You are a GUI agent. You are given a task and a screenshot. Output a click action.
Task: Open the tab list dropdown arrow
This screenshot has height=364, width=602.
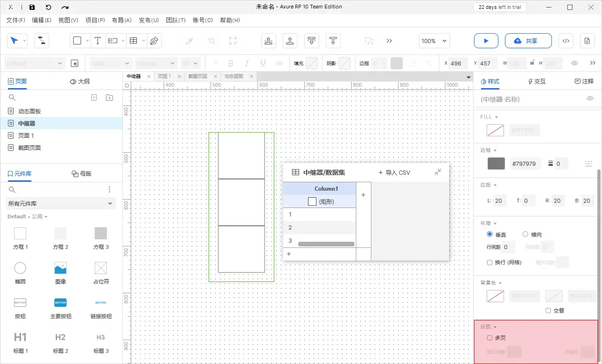pos(468,77)
